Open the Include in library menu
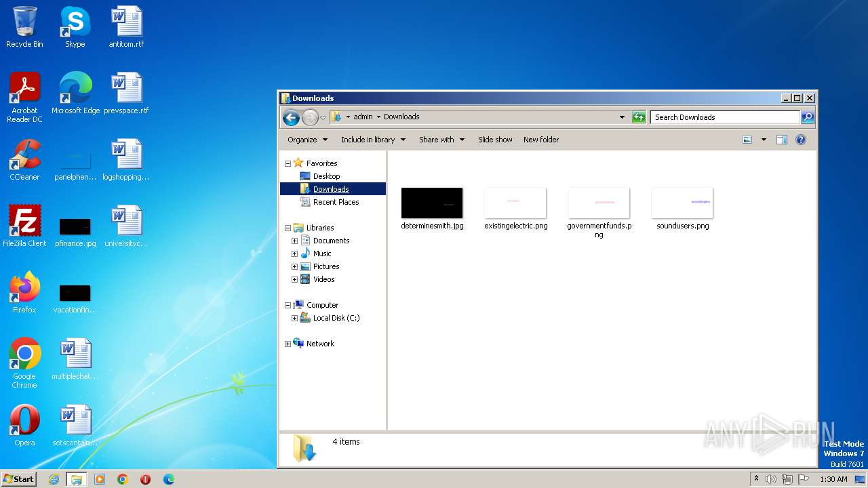868x488 pixels. coord(373,140)
